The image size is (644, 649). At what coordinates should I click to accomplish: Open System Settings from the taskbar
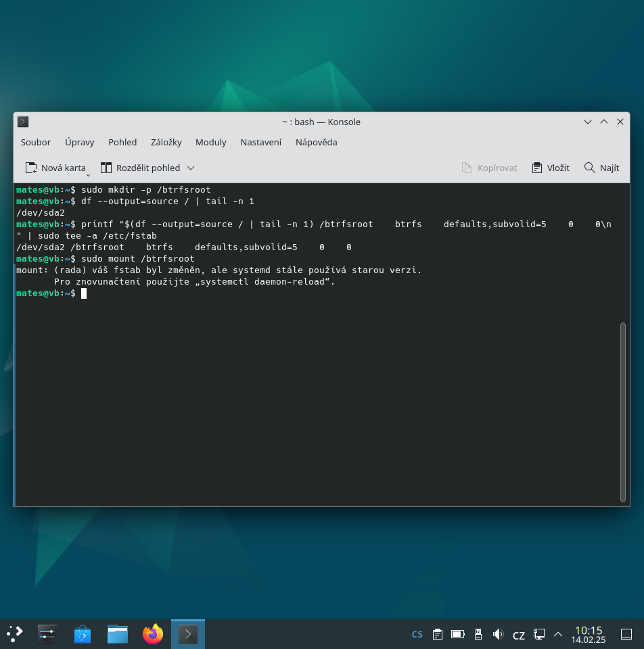pyautogui.click(x=47, y=634)
